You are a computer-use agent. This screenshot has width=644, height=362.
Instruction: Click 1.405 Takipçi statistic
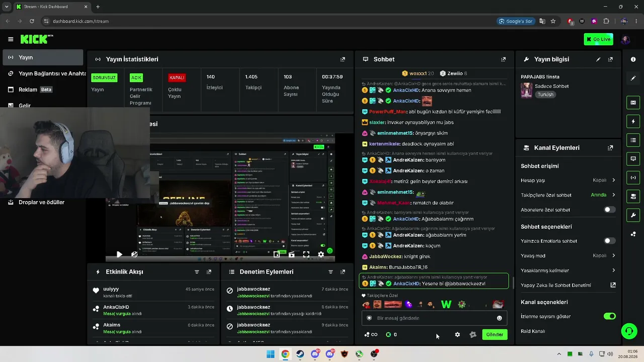254,82
